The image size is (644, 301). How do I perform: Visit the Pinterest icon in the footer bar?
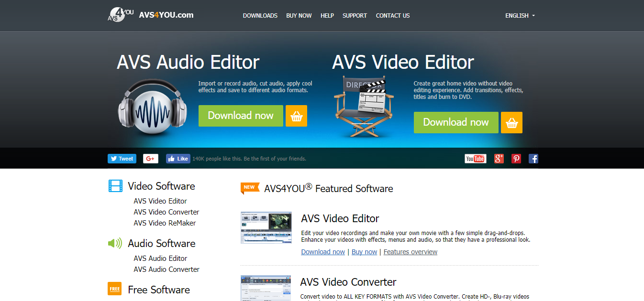(516, 158)
